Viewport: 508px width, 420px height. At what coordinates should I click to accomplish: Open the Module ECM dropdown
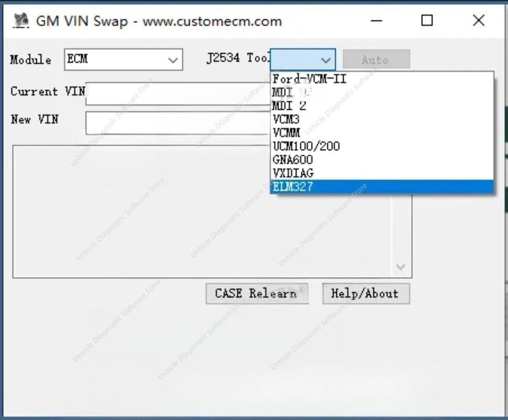pyautogui.click(x=123, y=59)
